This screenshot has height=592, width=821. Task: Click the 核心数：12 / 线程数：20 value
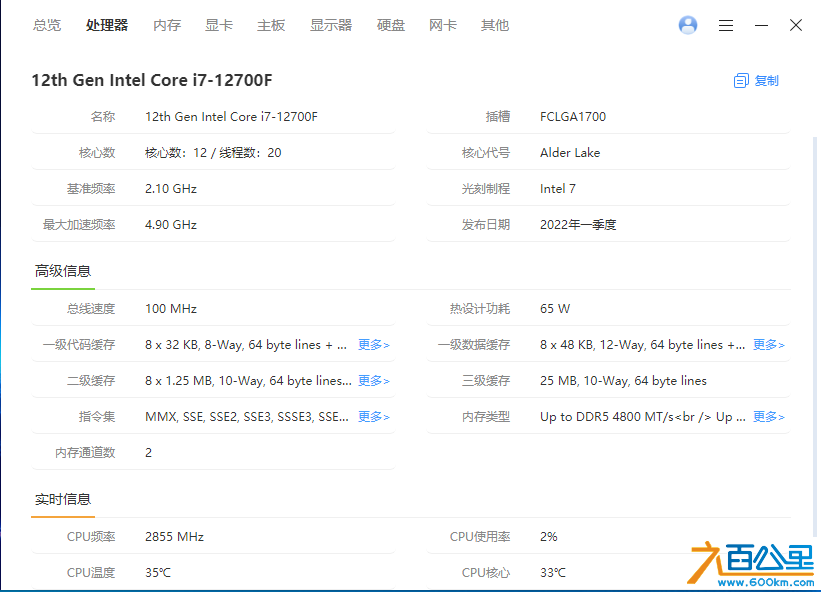point(213,153)
